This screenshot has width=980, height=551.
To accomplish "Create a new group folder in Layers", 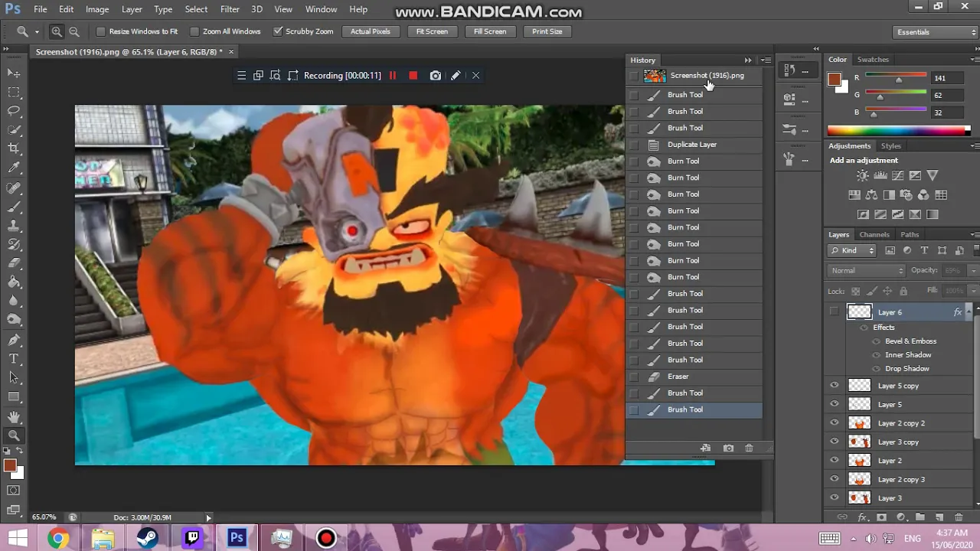I will coord(920,517).
